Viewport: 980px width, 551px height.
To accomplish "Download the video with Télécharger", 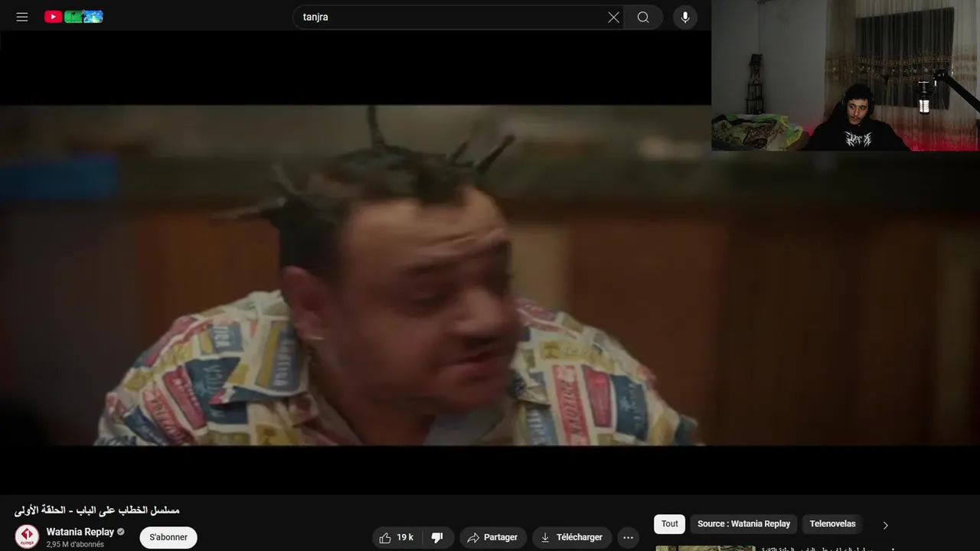I will 572,537.
